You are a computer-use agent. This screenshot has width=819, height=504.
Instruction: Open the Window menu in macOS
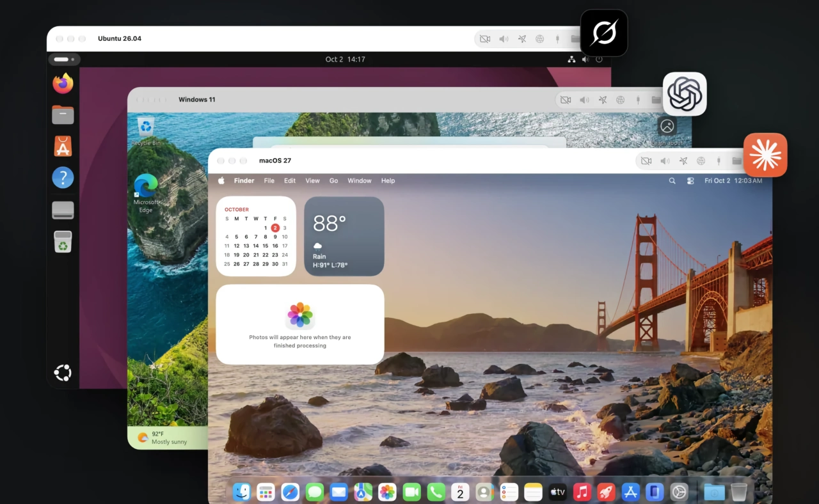pos(360,181)
